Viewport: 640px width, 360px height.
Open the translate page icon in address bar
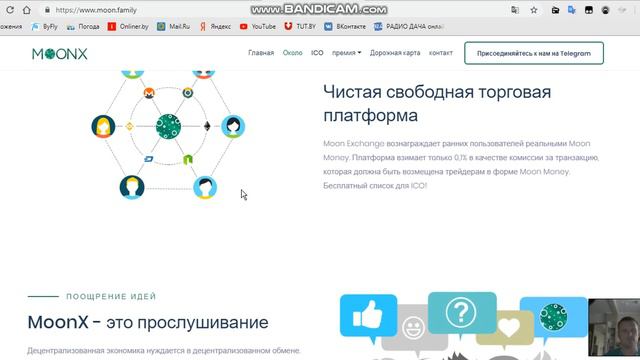click(515, 10)
